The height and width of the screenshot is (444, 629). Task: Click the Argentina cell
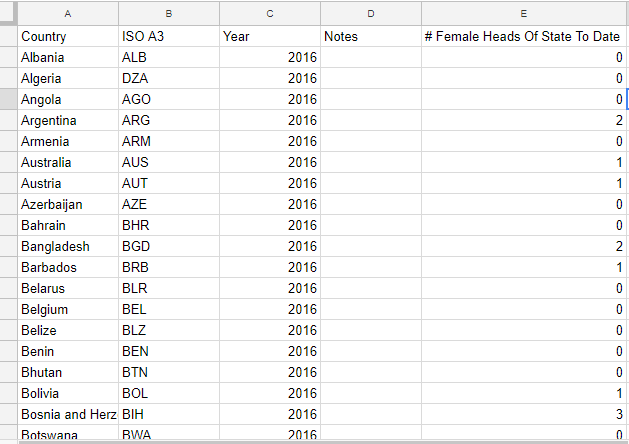pyautogui.click(x=68, y=120)
